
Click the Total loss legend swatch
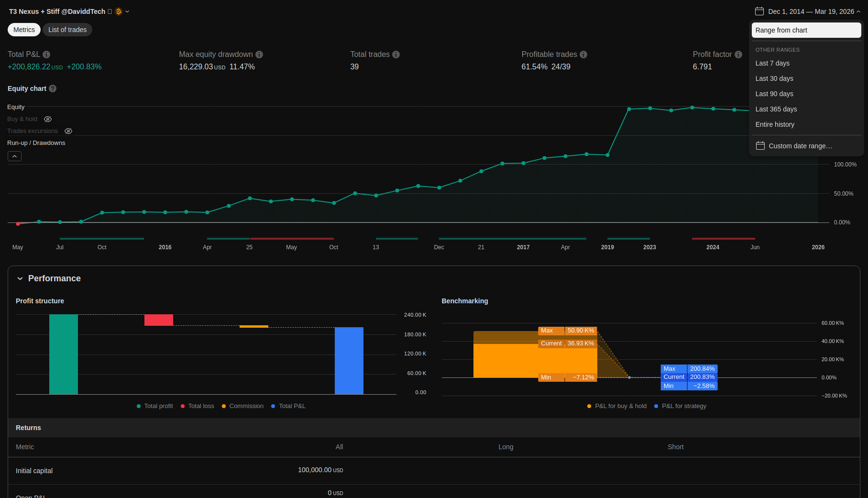(183, 406)
